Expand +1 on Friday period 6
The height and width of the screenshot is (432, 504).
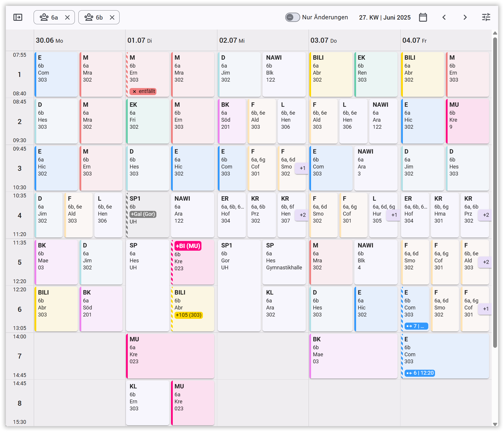(x=486, y=309)
